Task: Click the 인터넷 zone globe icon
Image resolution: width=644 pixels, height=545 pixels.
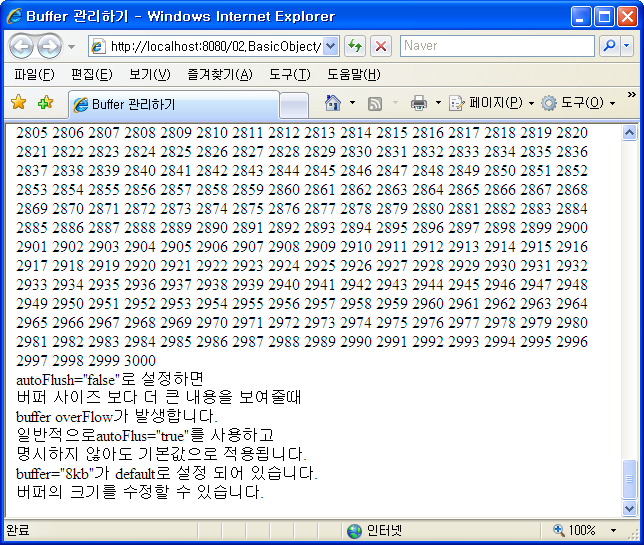Action: pos(354,531)
